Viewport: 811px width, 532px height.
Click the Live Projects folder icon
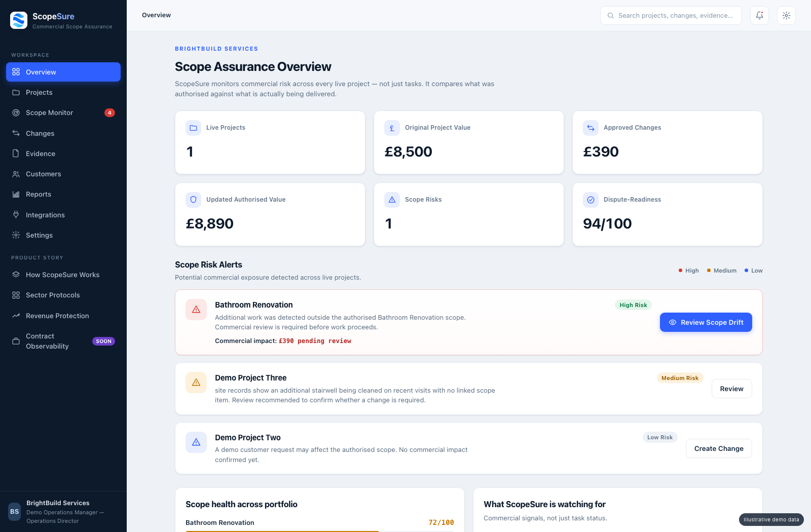(x=193, y=128)
